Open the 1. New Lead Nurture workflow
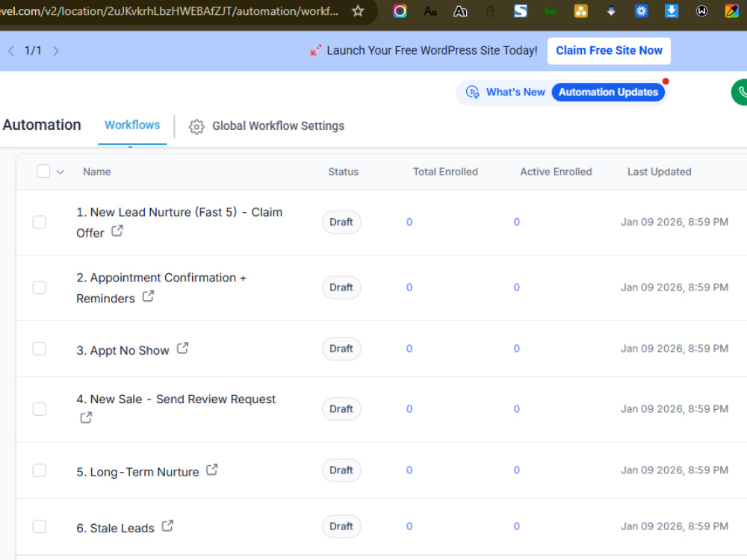This screenshot has width=747, height=560. (179, 222)
